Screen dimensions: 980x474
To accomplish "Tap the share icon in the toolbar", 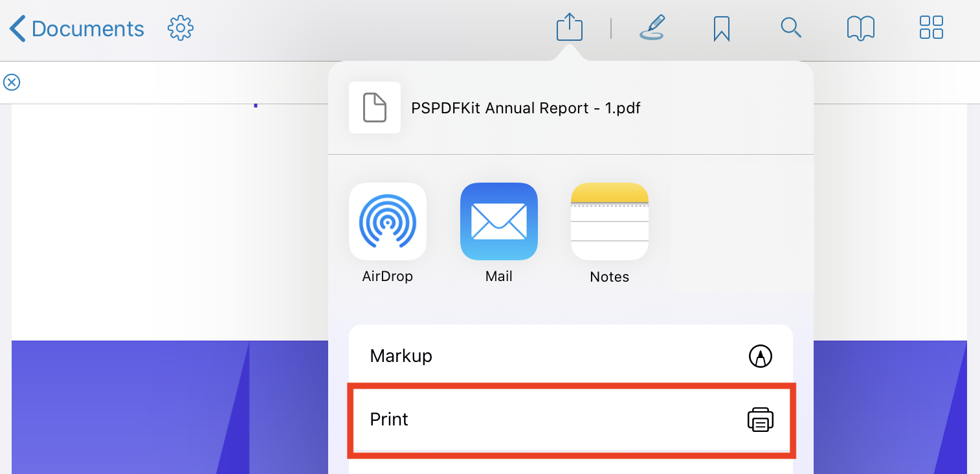I will [570, 28].
